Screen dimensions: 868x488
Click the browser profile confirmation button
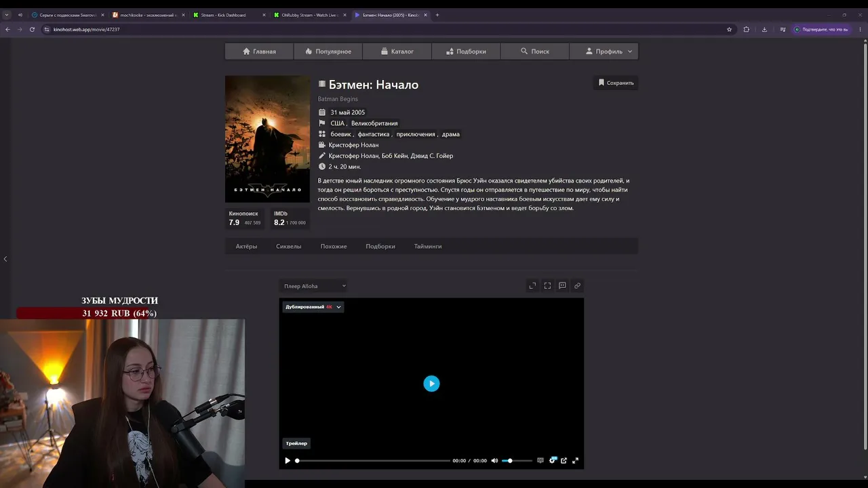(x=821, y=29)
